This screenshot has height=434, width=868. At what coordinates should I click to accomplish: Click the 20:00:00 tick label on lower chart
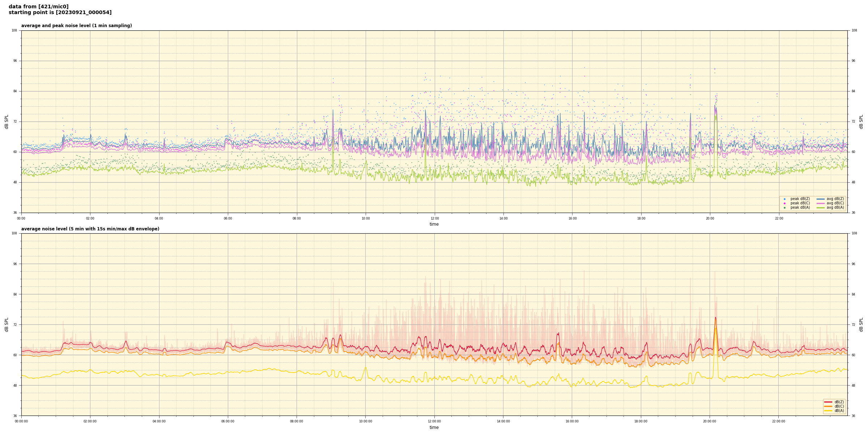click(x=710, y=421)
